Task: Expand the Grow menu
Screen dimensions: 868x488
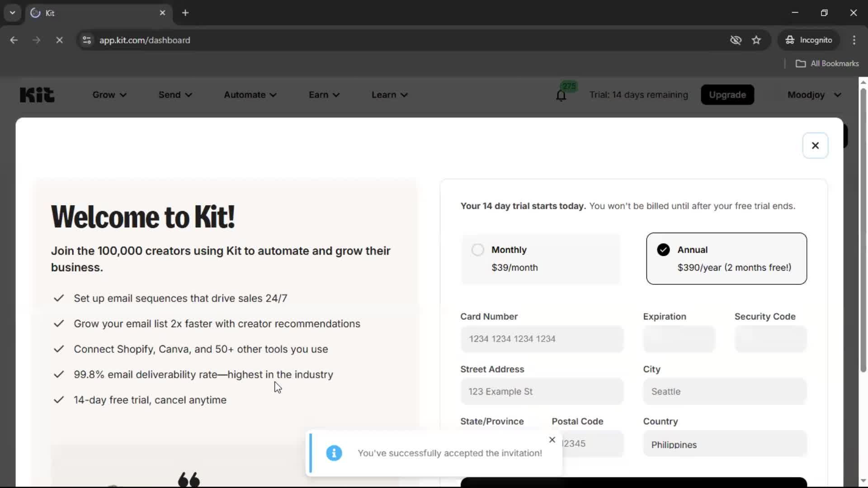Action: [x=109, y=95]
